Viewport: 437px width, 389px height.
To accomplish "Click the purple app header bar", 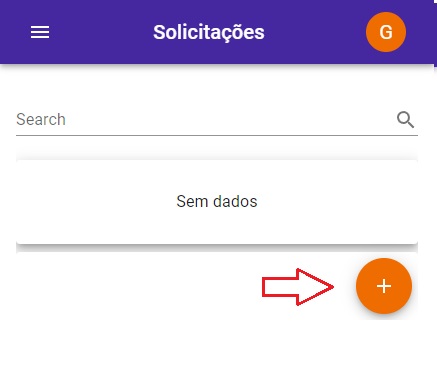I will [x=217, y=32].
